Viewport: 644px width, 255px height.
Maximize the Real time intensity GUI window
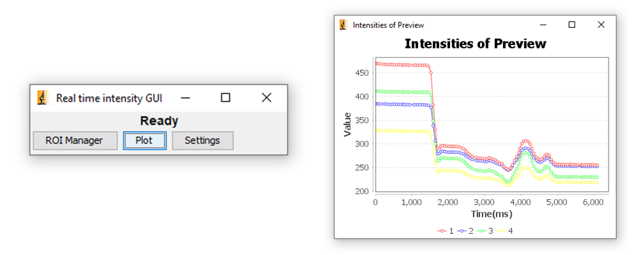[225, 98]
